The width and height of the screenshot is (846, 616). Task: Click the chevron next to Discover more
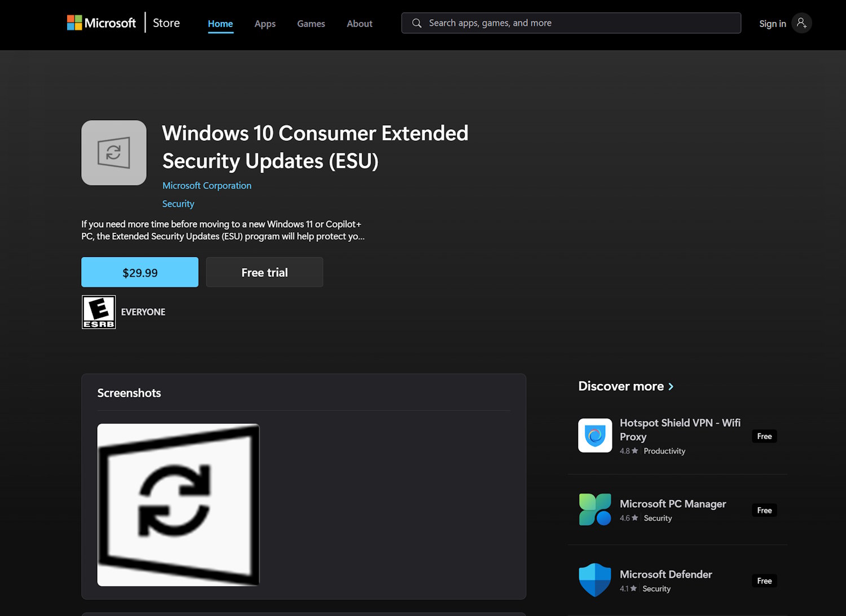point(671,387)
